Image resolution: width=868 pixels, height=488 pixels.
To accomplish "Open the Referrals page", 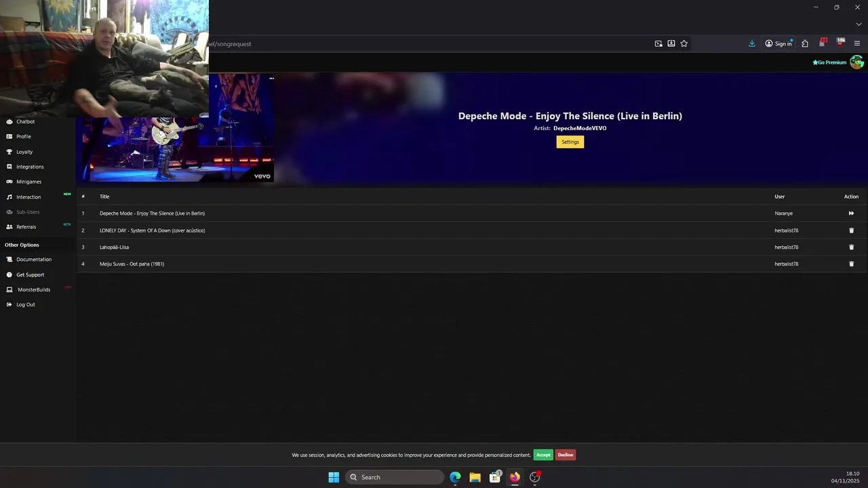I will (x=26, y=227).
